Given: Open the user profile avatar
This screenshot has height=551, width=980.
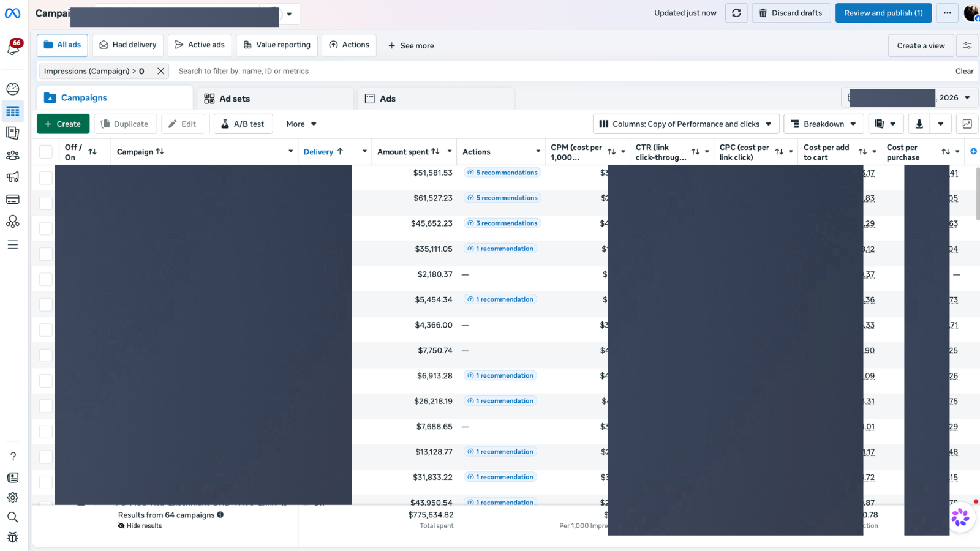Looking at the screenshot, I should 971,13.
